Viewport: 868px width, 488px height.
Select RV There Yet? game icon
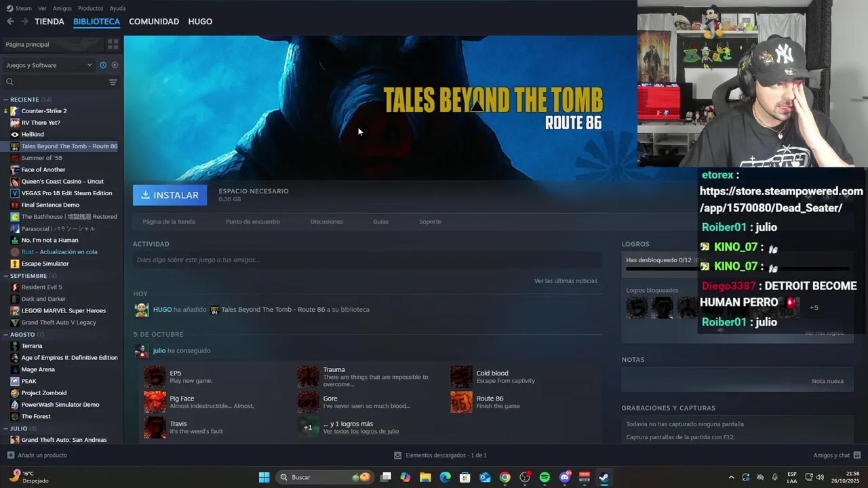14,123
